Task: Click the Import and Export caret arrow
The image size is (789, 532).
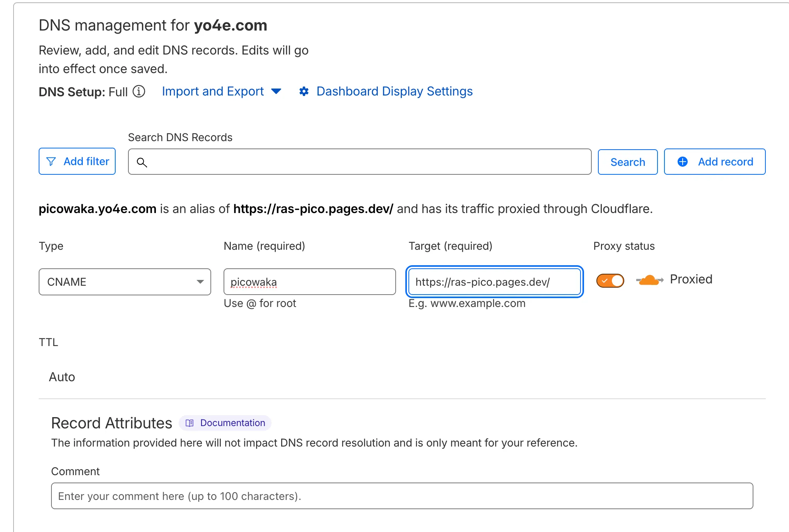Action: coord(276,92)
